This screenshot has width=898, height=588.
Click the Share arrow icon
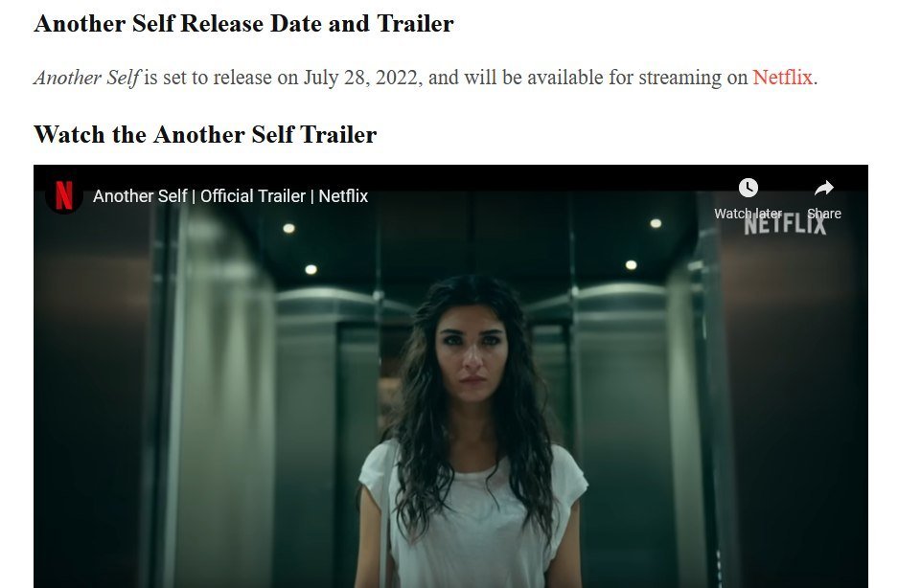(x=824, y=188)
